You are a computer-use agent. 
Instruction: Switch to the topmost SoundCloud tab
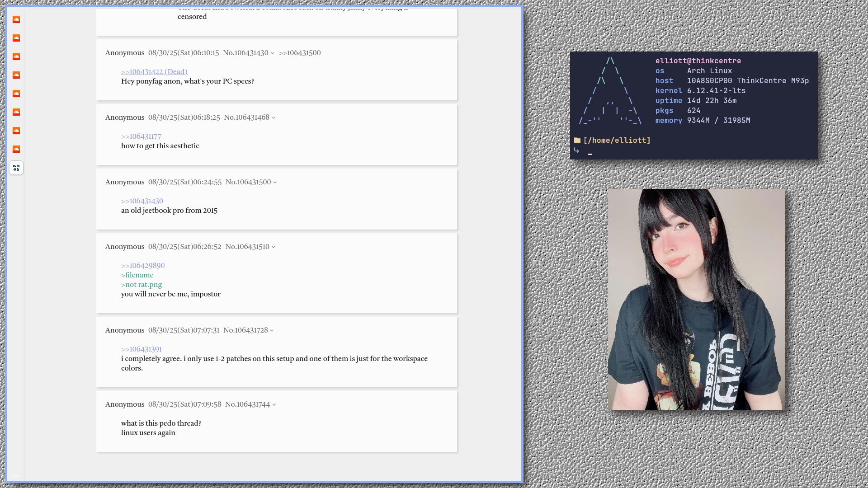pos(16,19)
